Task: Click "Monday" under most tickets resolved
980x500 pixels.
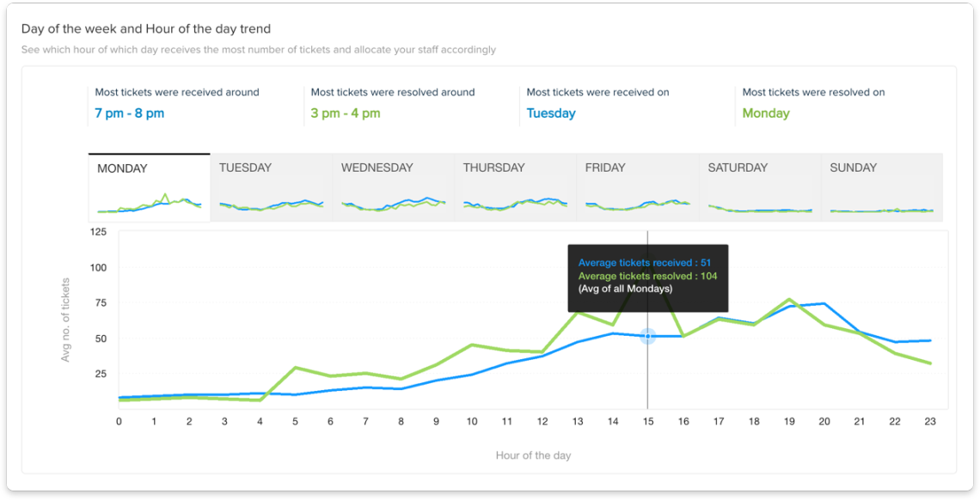Action: 766,113
